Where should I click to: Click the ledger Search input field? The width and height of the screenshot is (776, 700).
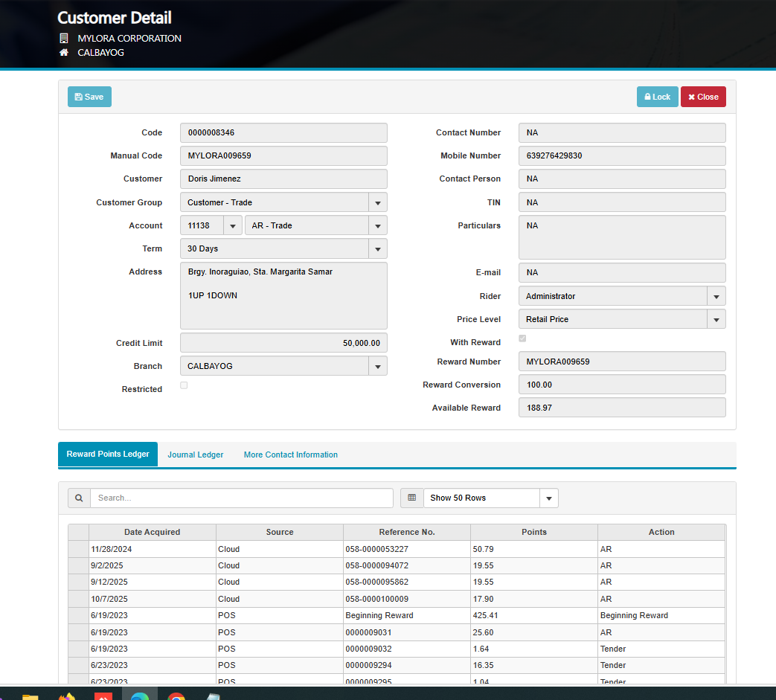pos(241,498)
